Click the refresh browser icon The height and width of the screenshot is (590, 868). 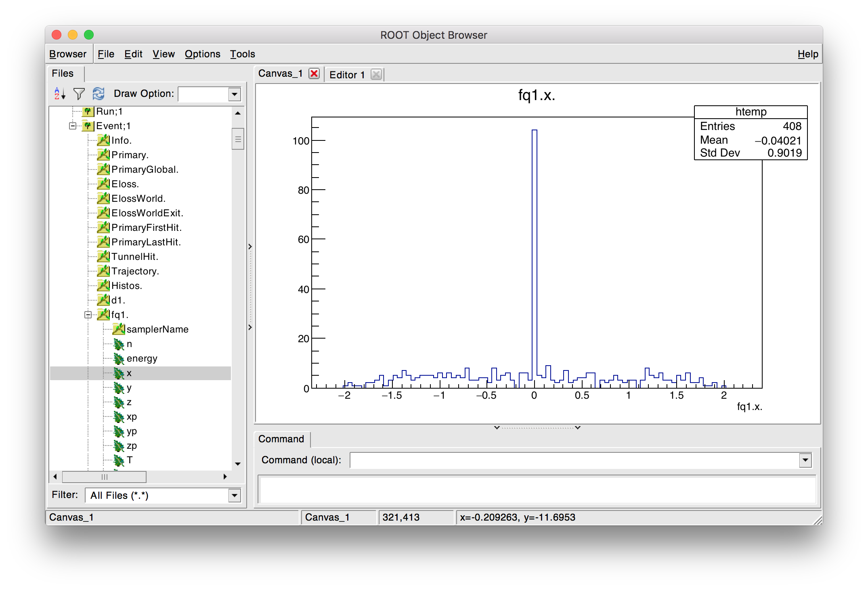[x=98, y=94]
